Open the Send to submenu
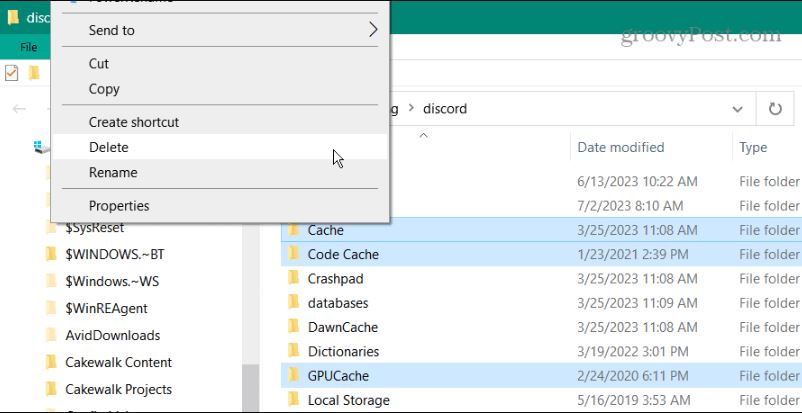The height and width of the screenshot is (413, 802). coord(220,30)
